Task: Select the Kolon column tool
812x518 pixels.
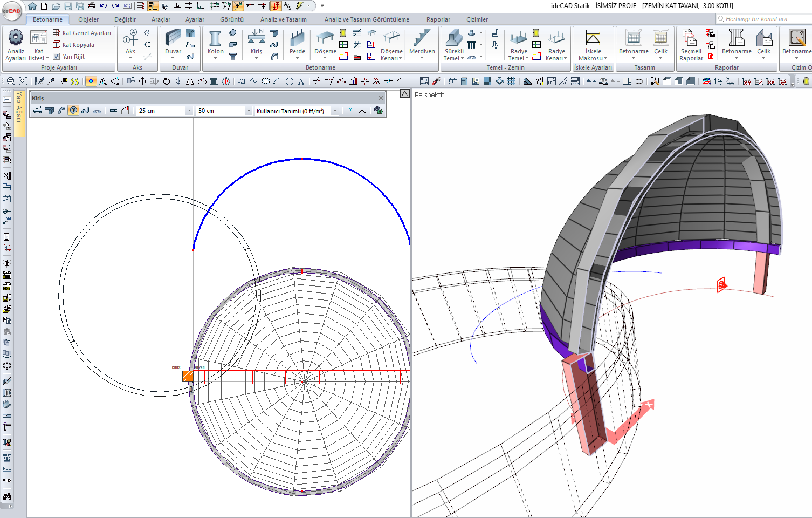Action: point(215,44)
